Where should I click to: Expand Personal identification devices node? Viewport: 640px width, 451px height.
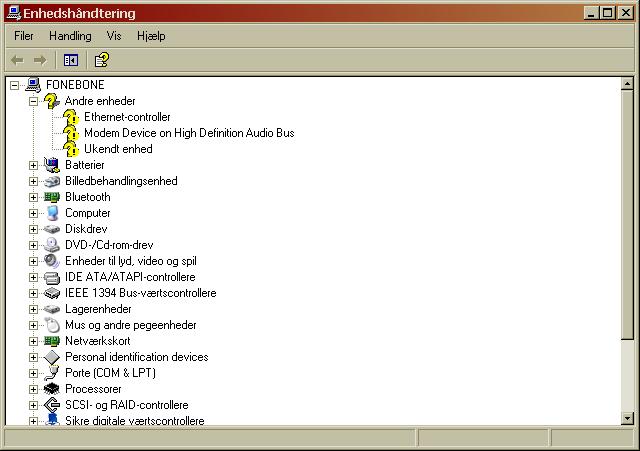tap(33, 358)
